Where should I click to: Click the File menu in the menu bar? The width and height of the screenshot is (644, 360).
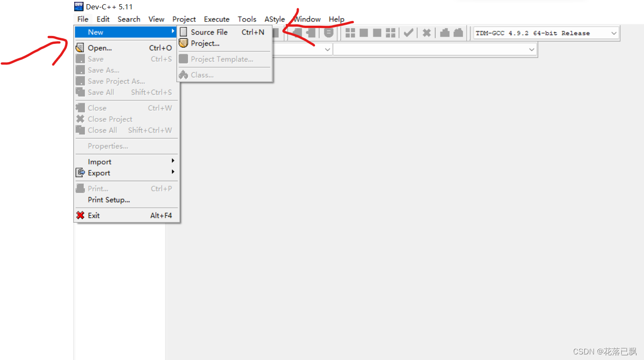coord(83,19)
